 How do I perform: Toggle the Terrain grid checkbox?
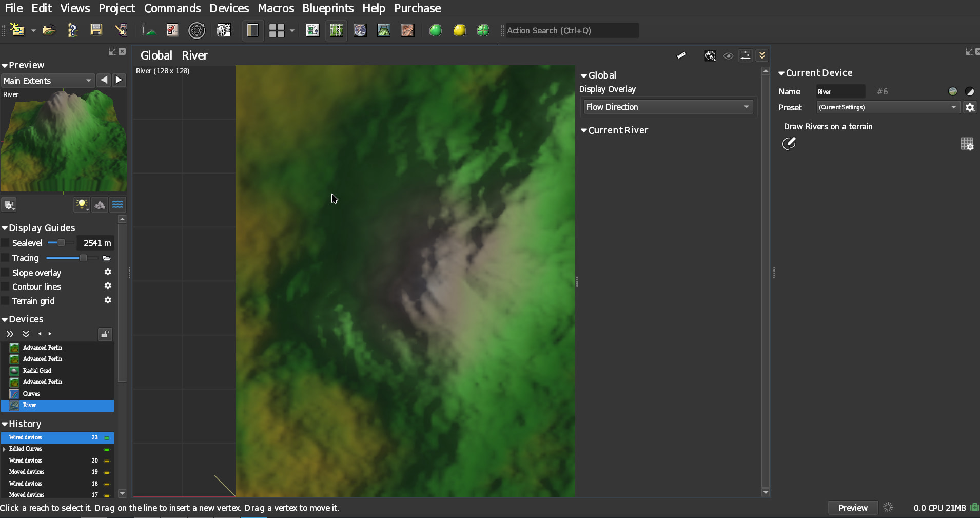pos(6,301)
